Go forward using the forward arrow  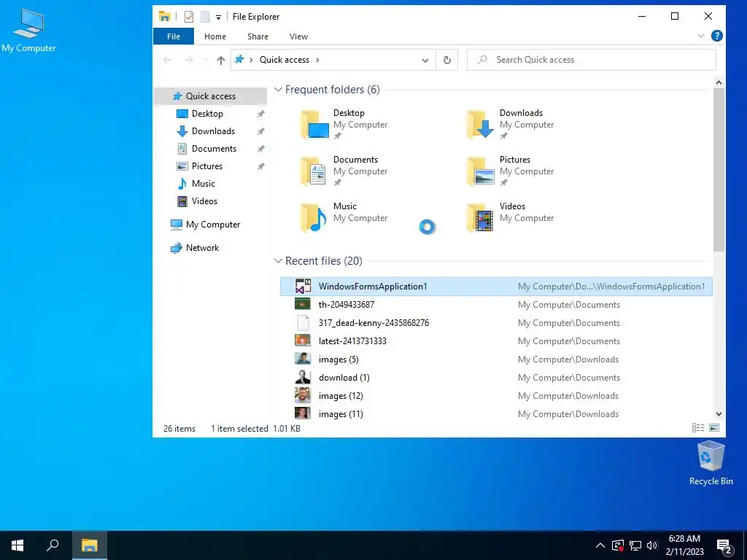pos(189,60)
